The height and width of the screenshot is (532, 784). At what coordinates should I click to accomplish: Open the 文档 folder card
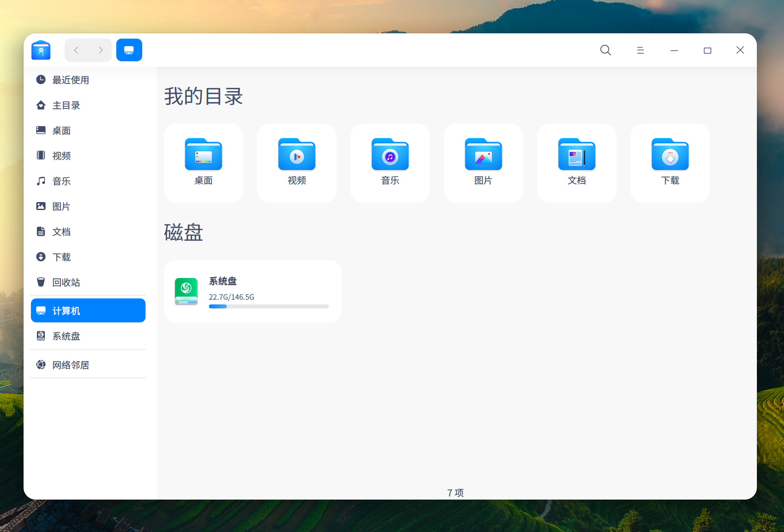click(x=576, y=163)
